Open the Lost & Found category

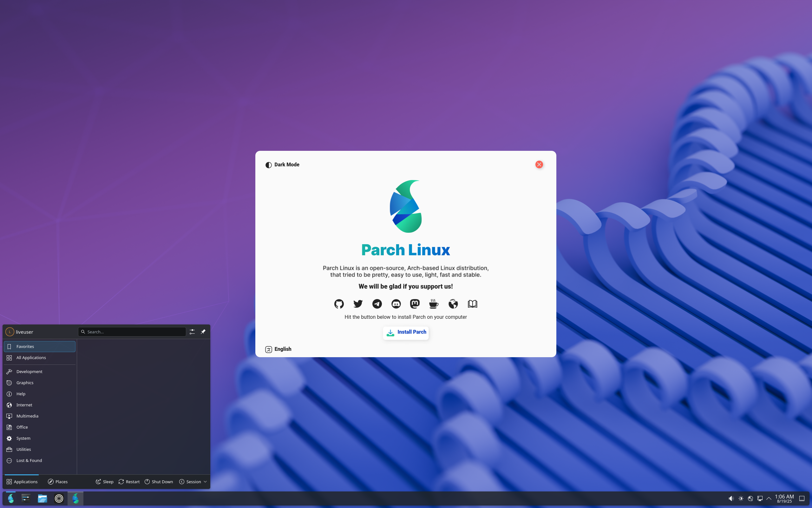coord(40,460)
